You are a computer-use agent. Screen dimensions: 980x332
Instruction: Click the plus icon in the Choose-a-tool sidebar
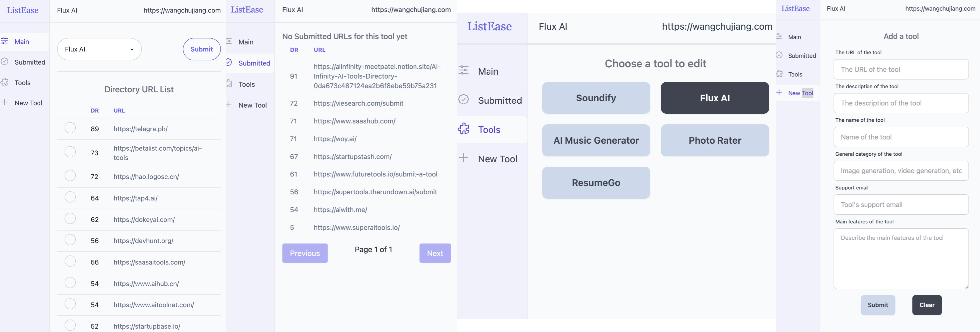click(463, 158)
